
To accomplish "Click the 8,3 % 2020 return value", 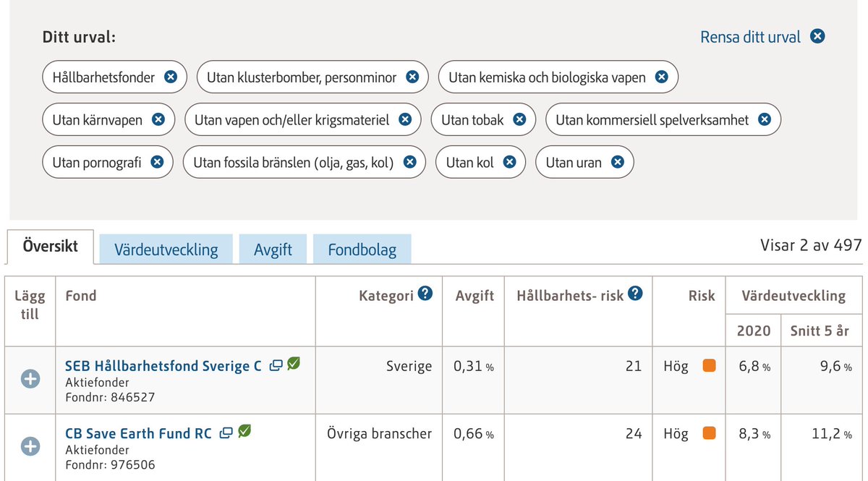I will tap(754, 433).
